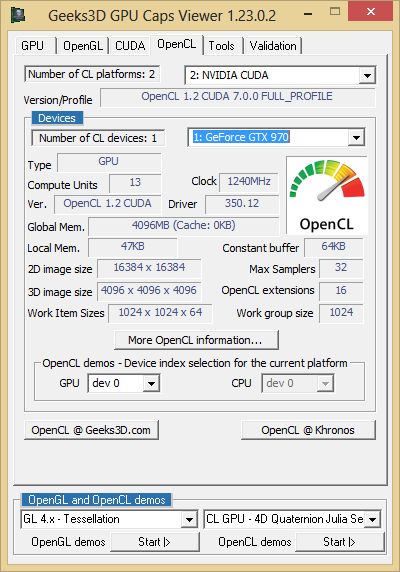400x572 pixels.
Task: Open OpenCL @ Khronos button
Action: [308, 430]
